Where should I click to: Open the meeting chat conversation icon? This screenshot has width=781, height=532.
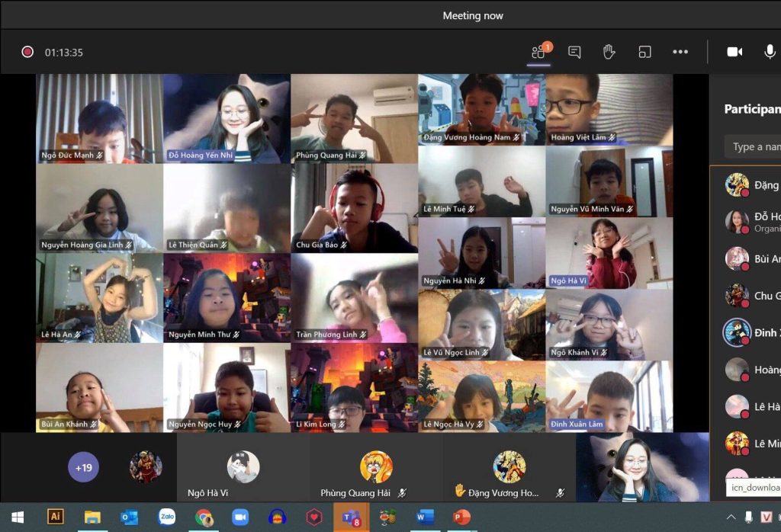click(574, 52)
